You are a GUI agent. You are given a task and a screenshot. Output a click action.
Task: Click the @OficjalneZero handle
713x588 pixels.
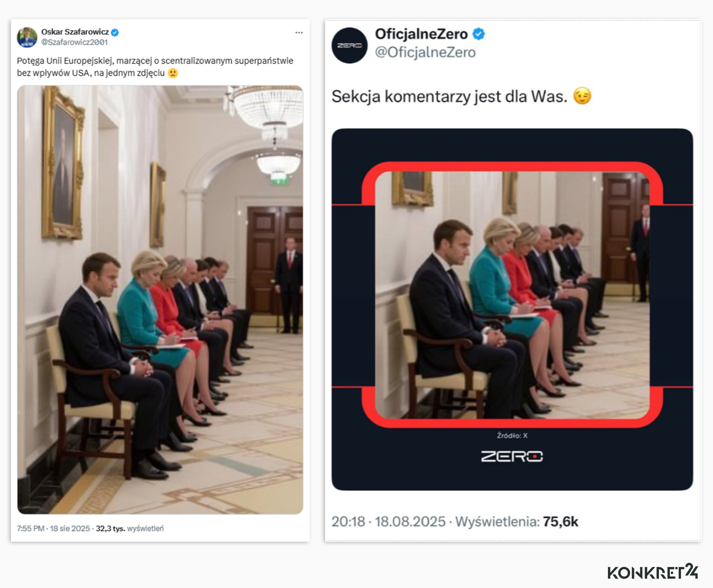click(425, 52)
